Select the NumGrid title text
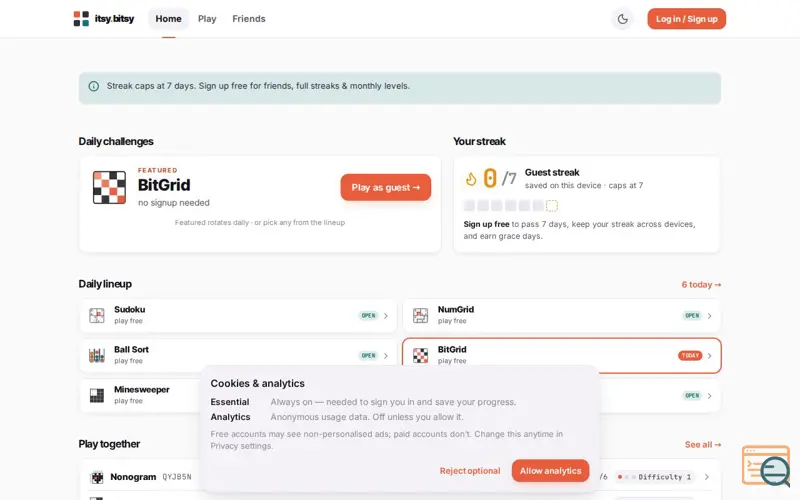Image resolution: width=800 pixels, height=500 pixels. (x=456, y=309)
